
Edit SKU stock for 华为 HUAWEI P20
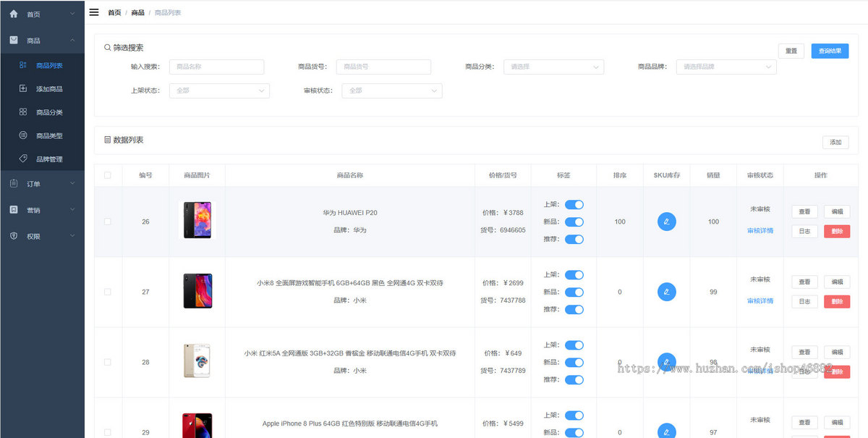click(x=666, y=222)
